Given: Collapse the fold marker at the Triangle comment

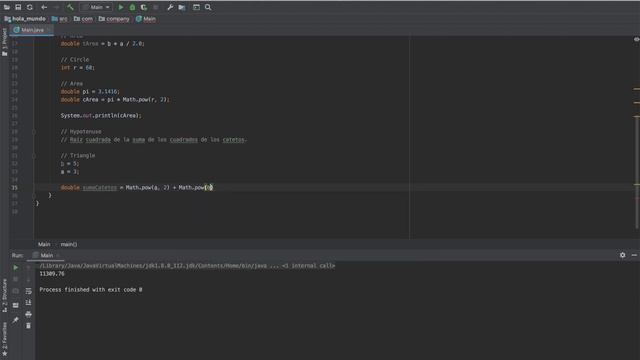Looking at the screenshot, I should (34, 156).
